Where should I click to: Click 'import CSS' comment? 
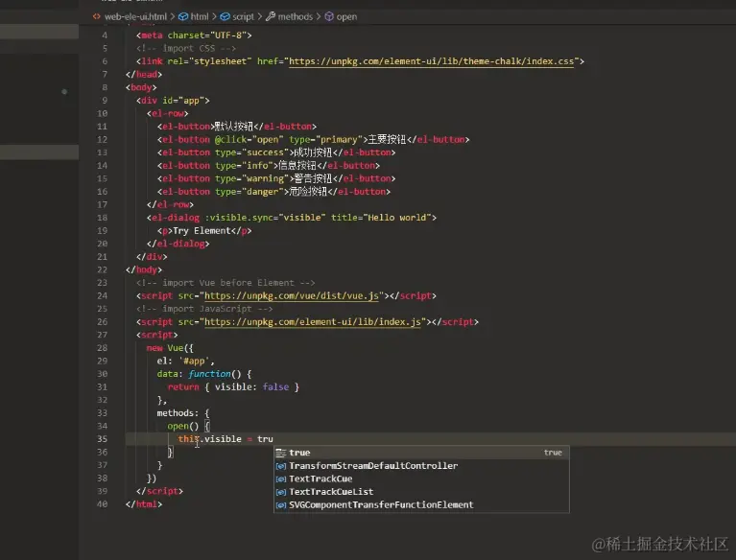pos(186,48)
